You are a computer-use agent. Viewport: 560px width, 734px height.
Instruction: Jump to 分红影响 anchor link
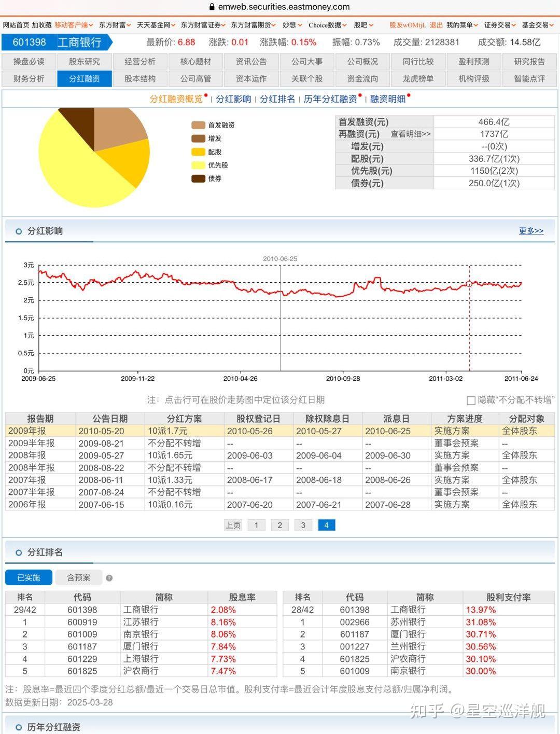234,99
